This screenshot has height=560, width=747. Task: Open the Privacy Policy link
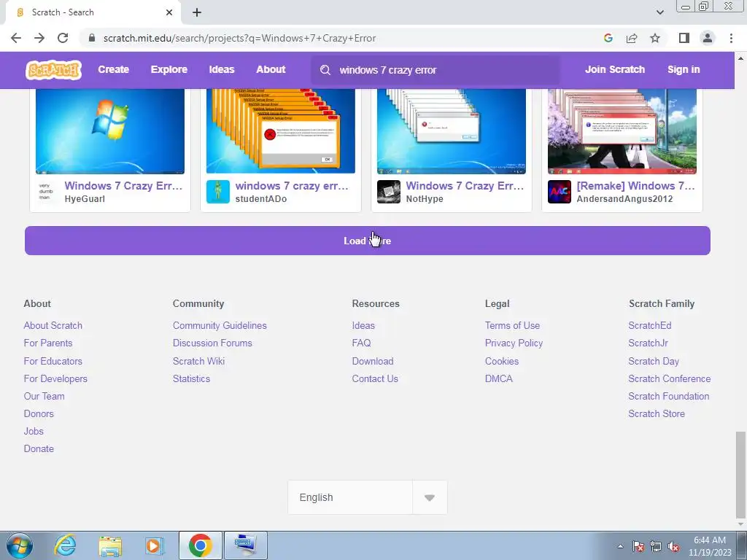pos(514,343)
